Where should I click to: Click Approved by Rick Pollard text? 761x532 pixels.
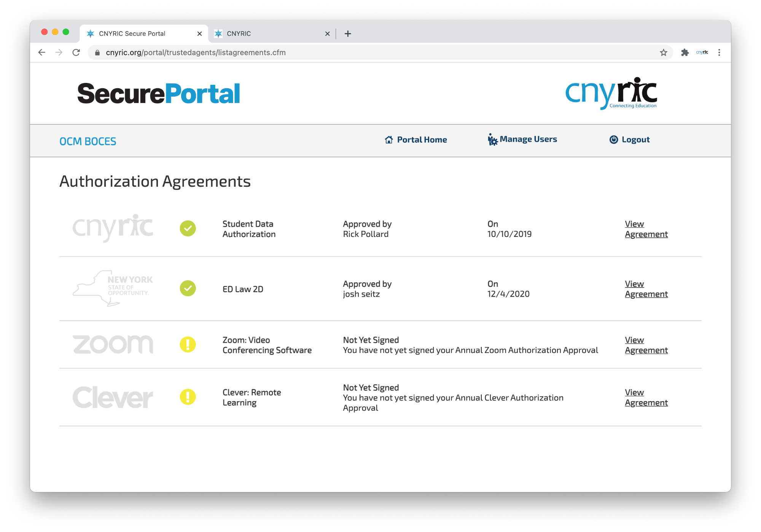click(367, 229)
